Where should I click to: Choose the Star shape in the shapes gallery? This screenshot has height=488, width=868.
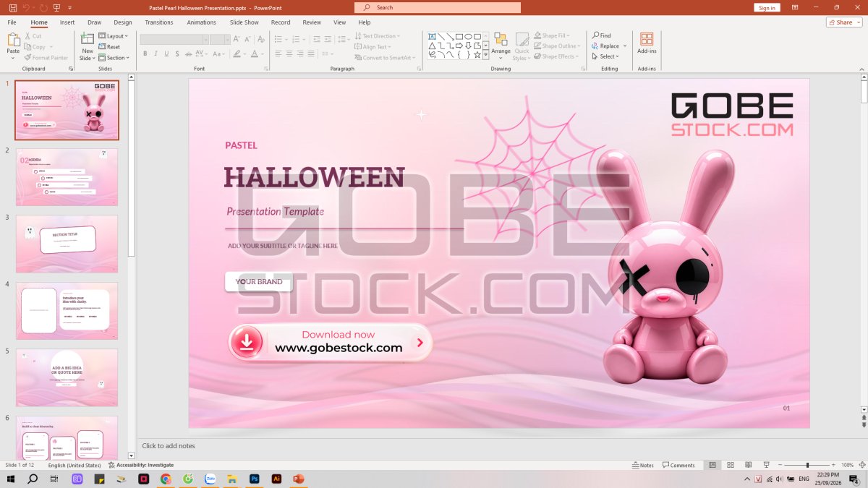coord(477,55)
